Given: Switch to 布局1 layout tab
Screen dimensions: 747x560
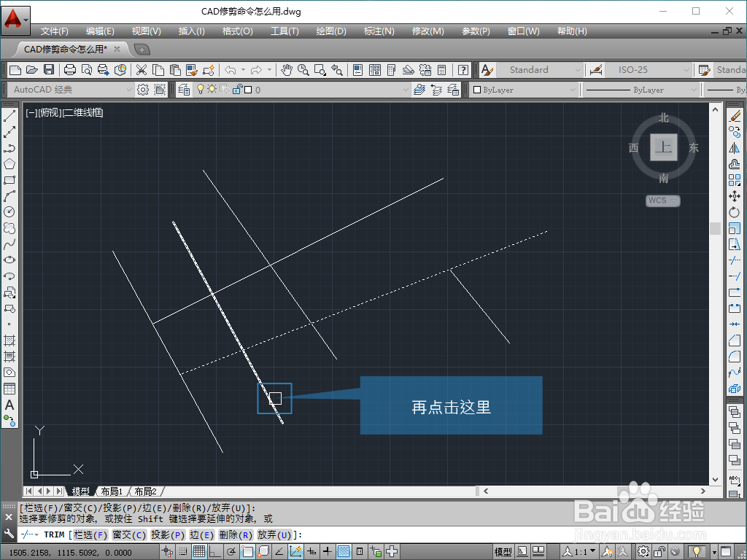Looking at the screenshot, I should 112,491.
